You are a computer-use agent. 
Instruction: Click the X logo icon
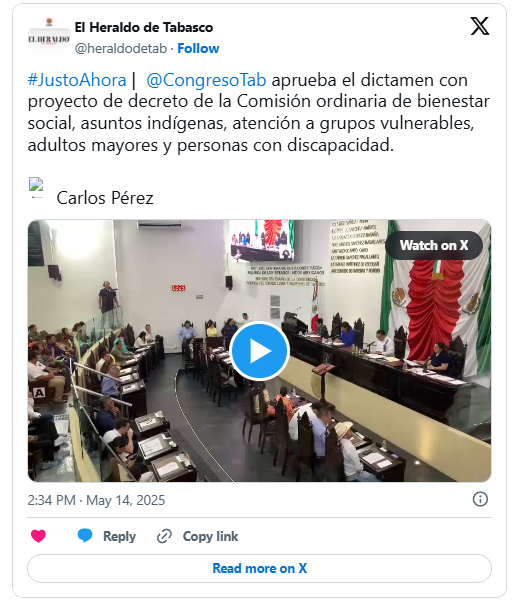click(480, 26)
